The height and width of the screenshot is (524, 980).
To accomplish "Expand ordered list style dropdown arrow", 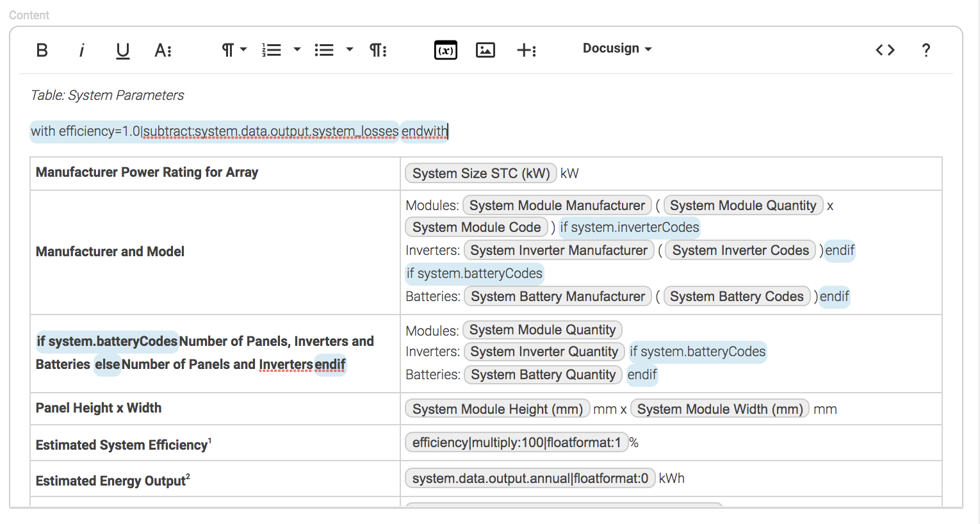I will [x=297, y=49].
